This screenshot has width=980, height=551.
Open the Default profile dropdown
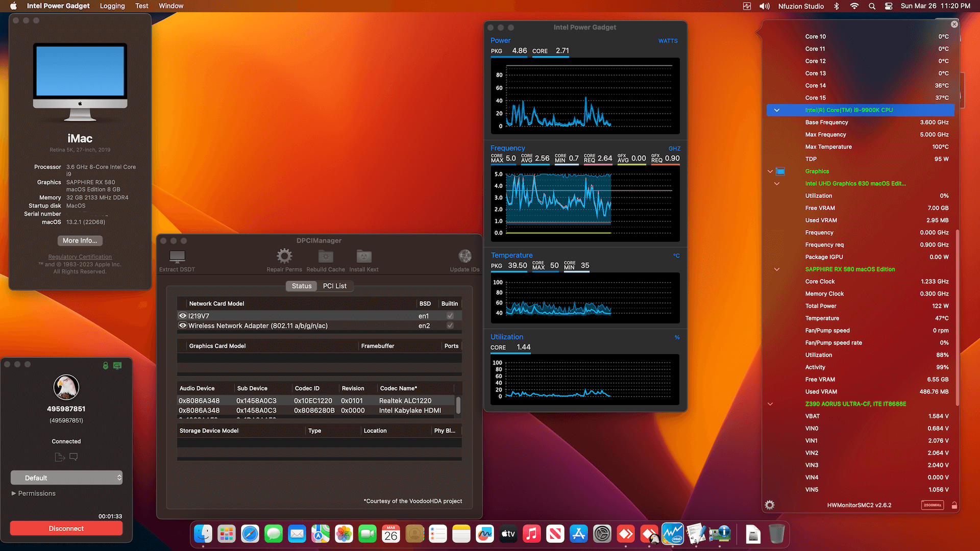(66, 478)
